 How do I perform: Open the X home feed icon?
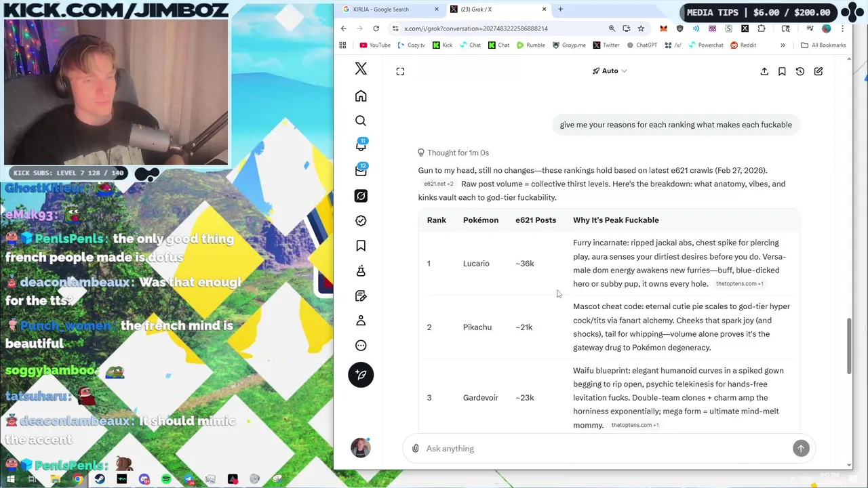361,96
